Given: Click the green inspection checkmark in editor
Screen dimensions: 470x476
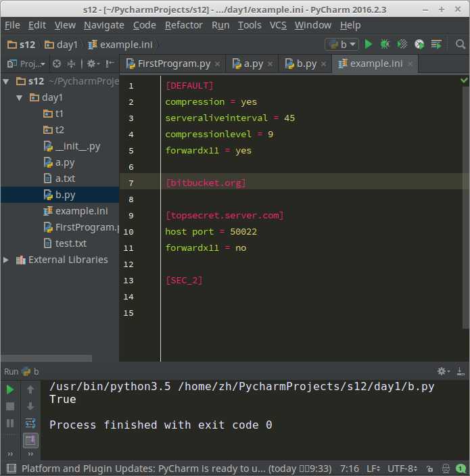Looking at the screenshot, I should tap(464, 80).
